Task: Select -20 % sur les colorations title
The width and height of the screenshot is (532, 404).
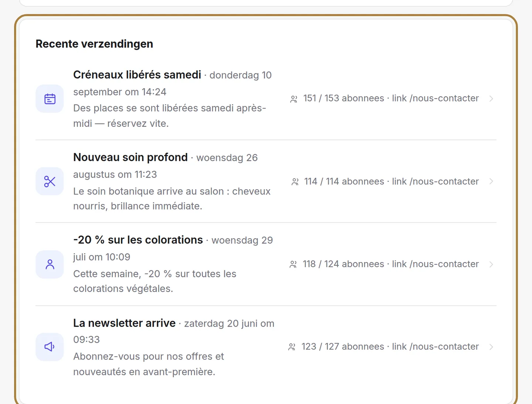Action: pyautogui.click(x=138, y=240)
